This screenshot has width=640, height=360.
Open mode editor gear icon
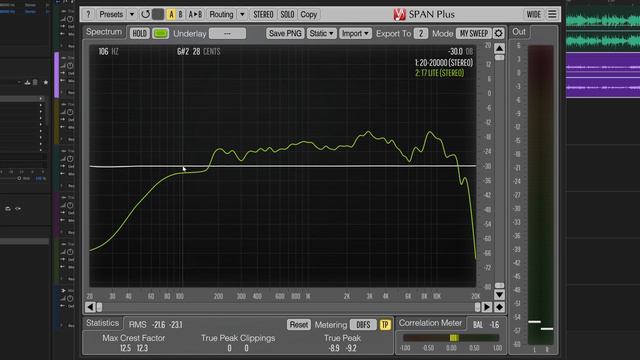coord(498,33)
